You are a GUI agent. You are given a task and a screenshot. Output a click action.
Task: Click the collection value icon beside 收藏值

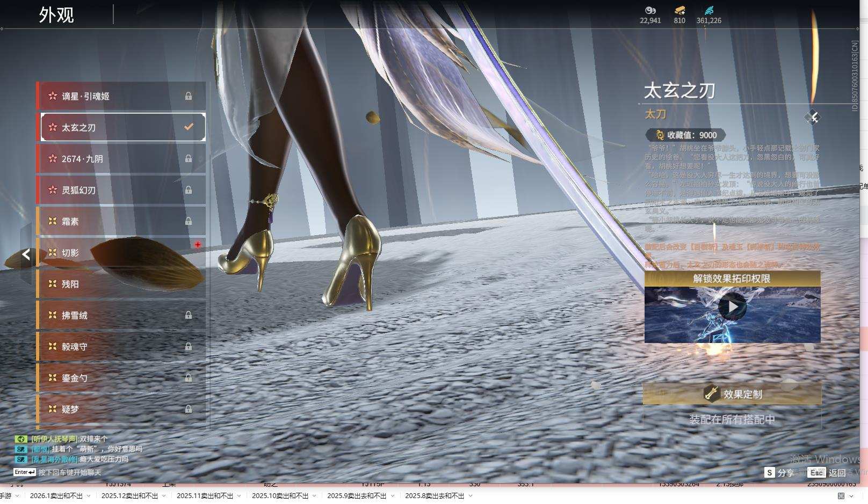tap(659, 135)
